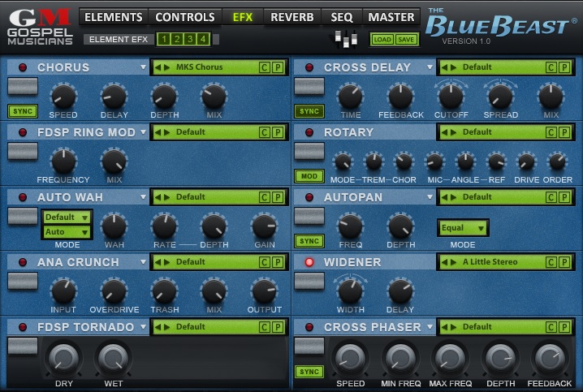Toggle the Rotary MOD button

(309, 176)
